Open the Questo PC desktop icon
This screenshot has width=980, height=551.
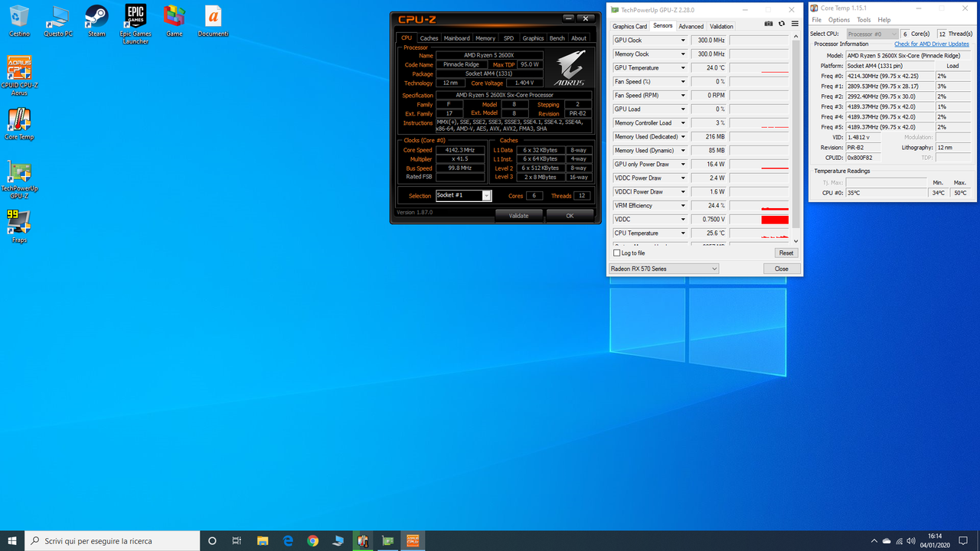tap(58, 21)
